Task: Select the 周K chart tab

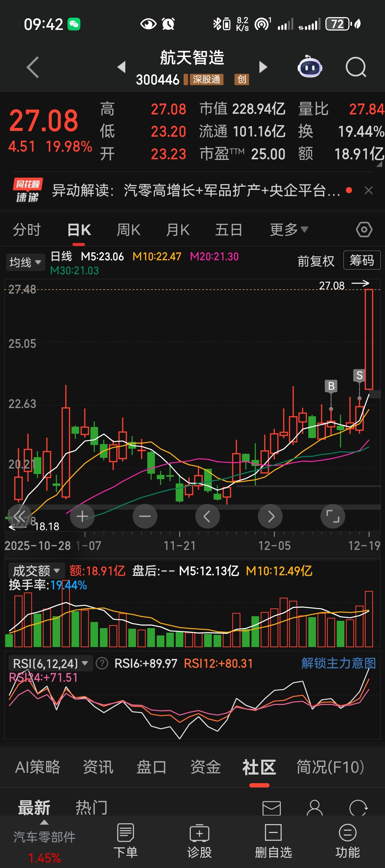Action: pyautogui.click(x=128, y=230)
